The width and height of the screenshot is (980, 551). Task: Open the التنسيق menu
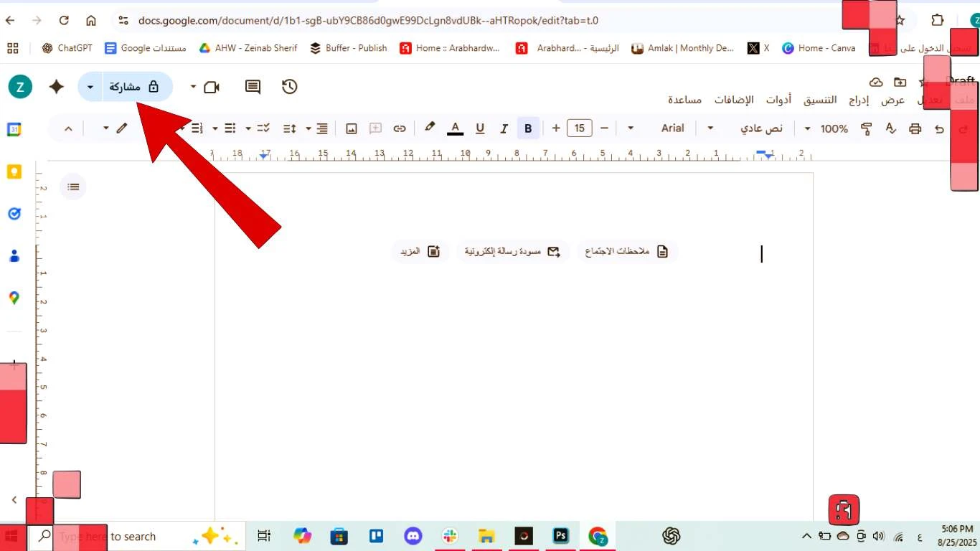tap(821, 100)
